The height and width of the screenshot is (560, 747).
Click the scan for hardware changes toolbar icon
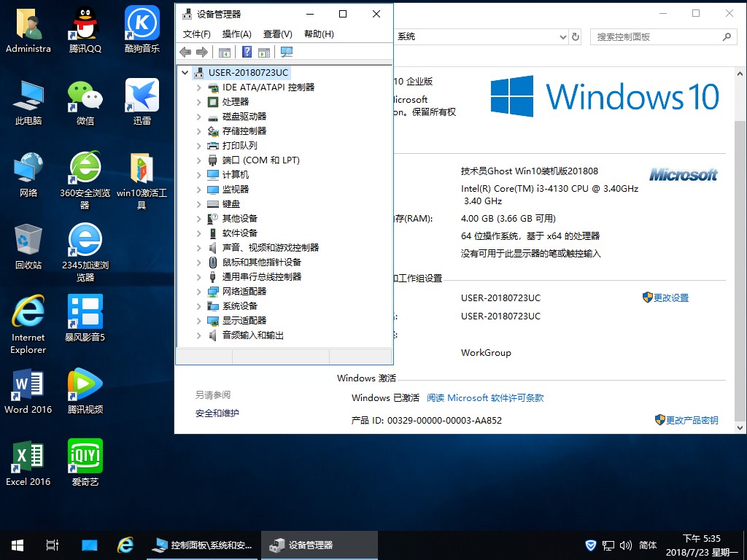coord(287,52)
